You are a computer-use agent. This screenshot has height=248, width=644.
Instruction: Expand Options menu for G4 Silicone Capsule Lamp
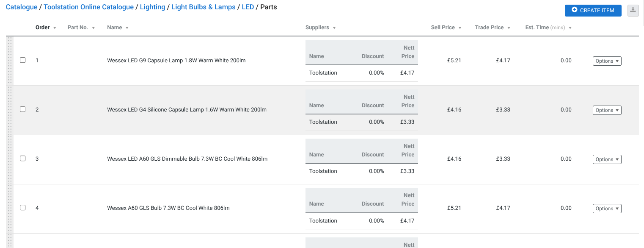(607, 110)
